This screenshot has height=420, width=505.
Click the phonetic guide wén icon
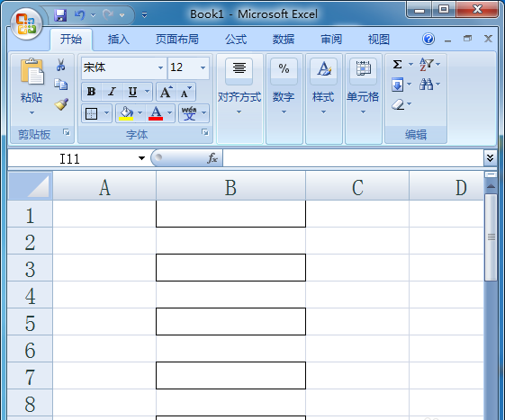click(x=189, y=113)
